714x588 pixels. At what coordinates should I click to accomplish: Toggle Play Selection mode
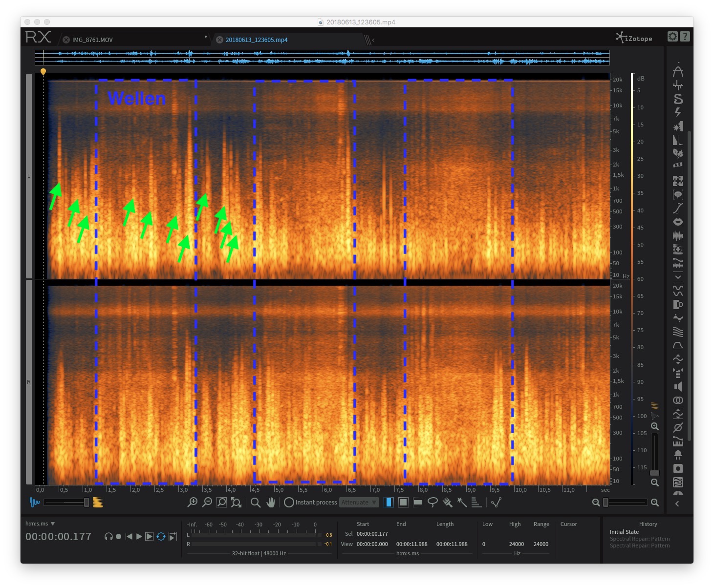150,536
